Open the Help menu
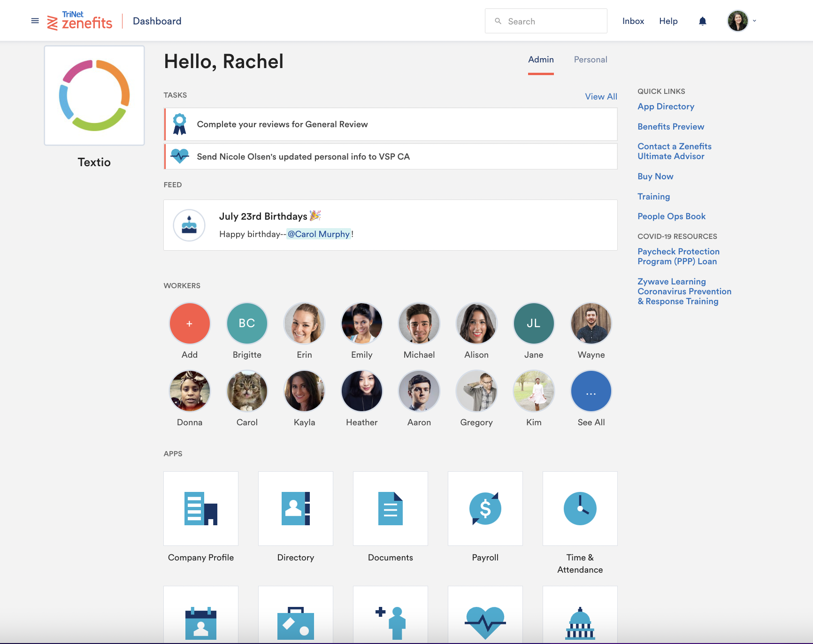This screenshot has width=813, height=644. [x=668, y=21]
